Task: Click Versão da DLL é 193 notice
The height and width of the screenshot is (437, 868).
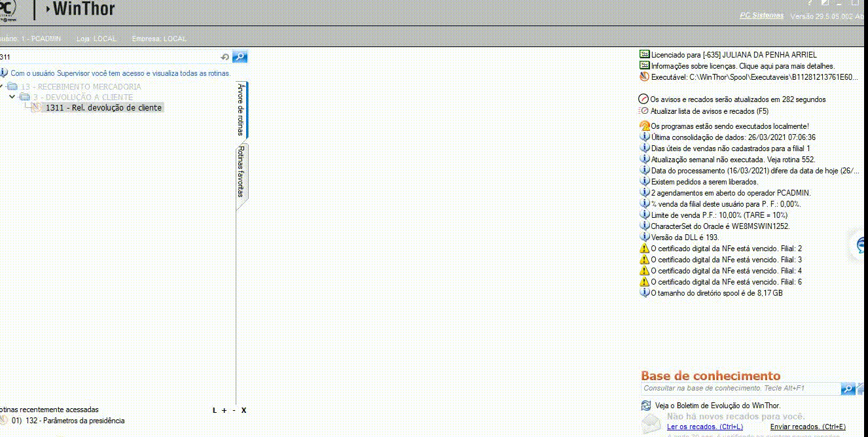Action: (685, 237)
